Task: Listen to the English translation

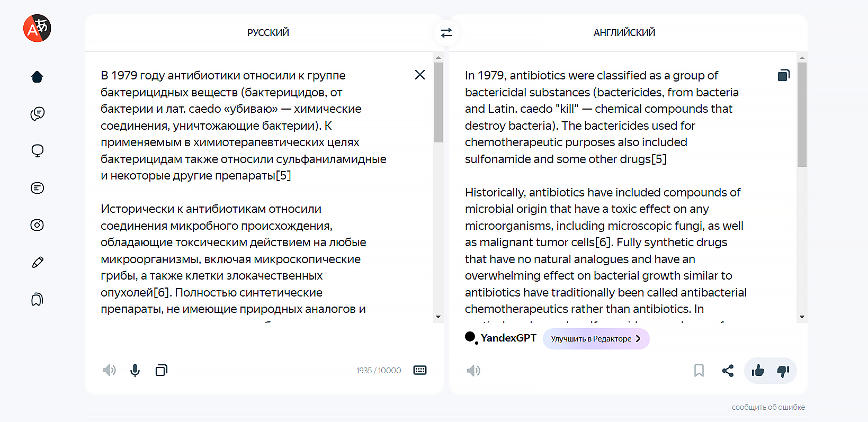Action: point(473,371)
